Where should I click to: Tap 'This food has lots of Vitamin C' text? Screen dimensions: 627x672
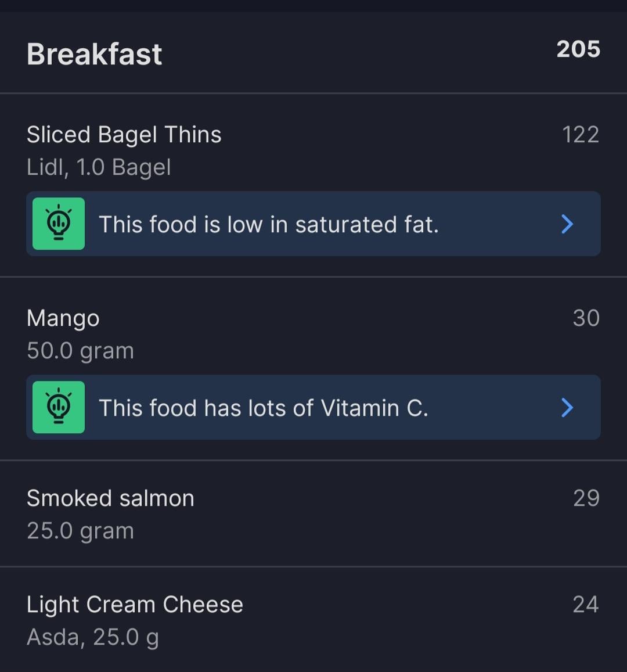point(264,408)
